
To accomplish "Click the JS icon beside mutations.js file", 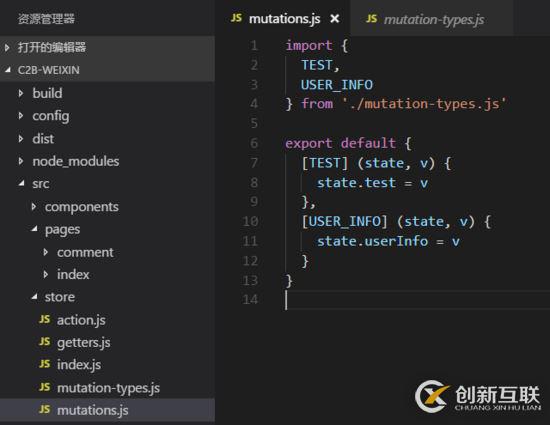I will [45, 410].
